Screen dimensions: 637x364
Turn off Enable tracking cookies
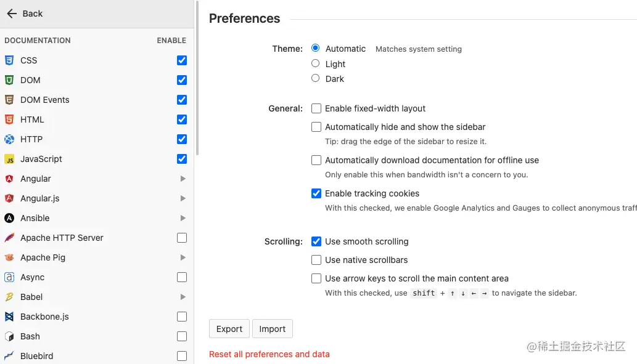316,193
